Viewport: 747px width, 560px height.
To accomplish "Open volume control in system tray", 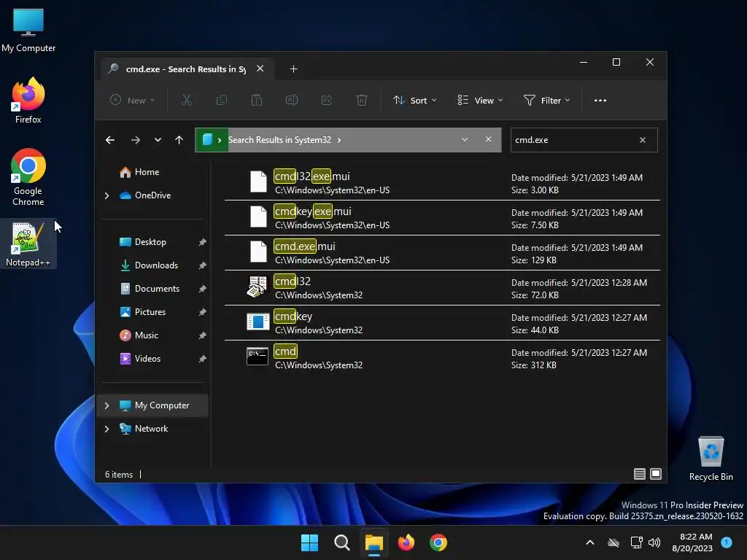I will click(x=654, y=542).
